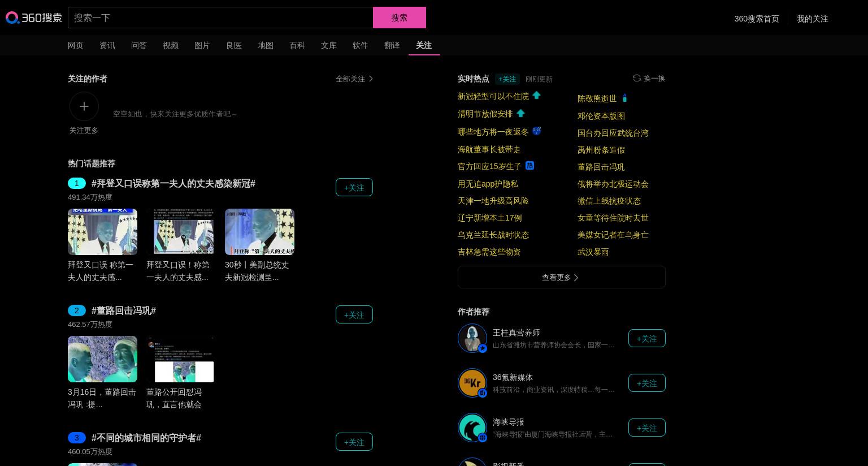Expand 查看更多 hot topics
Screen dimensions: 868x466
click(x=562, y=277)
